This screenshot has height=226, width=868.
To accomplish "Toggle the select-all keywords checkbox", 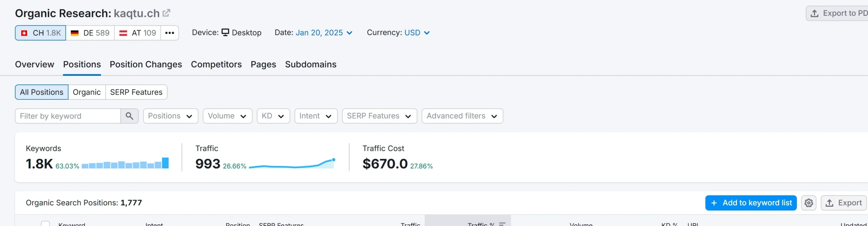I will point(45,224).
